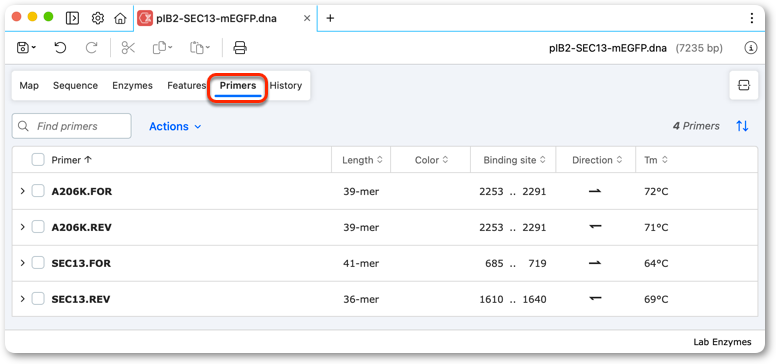Expand the SEC13.FOR primer row
This screenshot has width=776, height=364.
coord(22,263)
